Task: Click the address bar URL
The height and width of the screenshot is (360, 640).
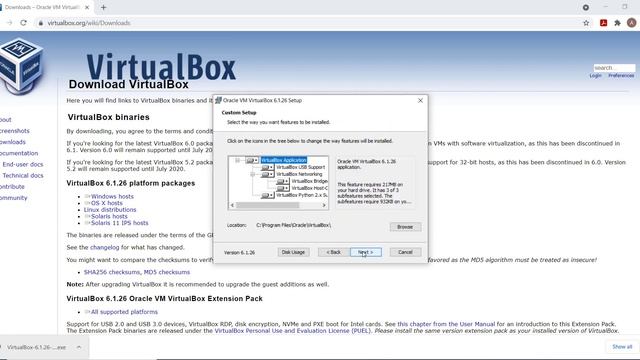Action: click(x=89, y=23)
